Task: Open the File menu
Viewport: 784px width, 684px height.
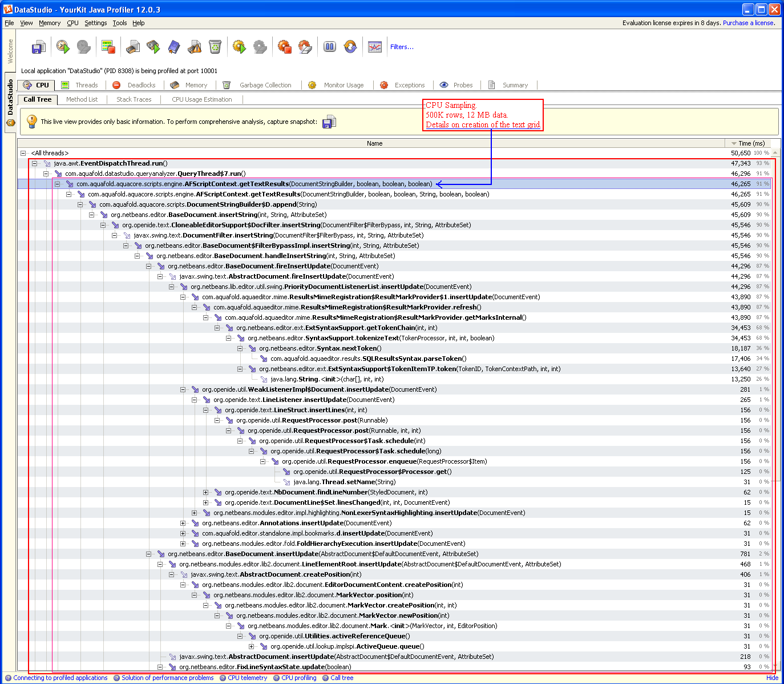Action: [x=9, y=23]
